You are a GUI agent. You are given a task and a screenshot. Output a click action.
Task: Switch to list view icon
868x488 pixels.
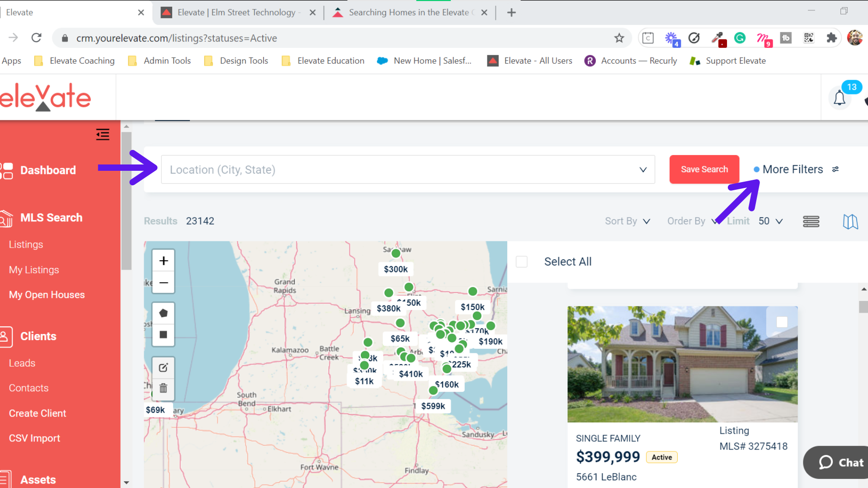(x=811, y=221)
